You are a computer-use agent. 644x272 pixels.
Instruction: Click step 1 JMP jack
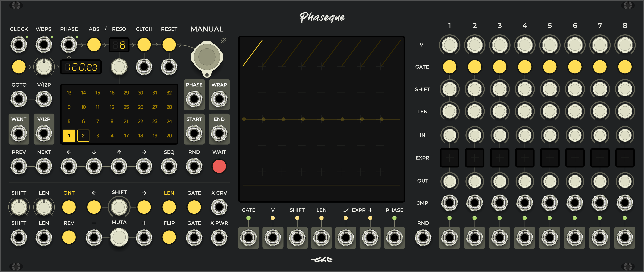click(449, 203)
